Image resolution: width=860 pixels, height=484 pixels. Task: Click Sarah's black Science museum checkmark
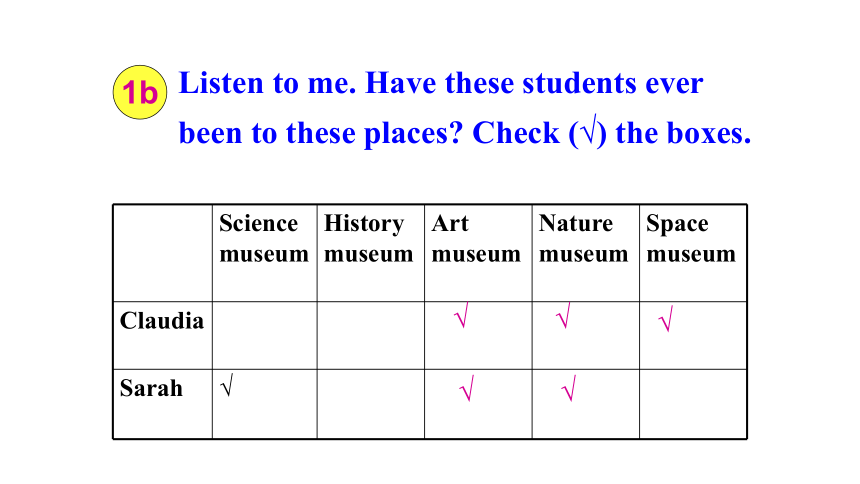pyautogui.click(x=227, y=385)
